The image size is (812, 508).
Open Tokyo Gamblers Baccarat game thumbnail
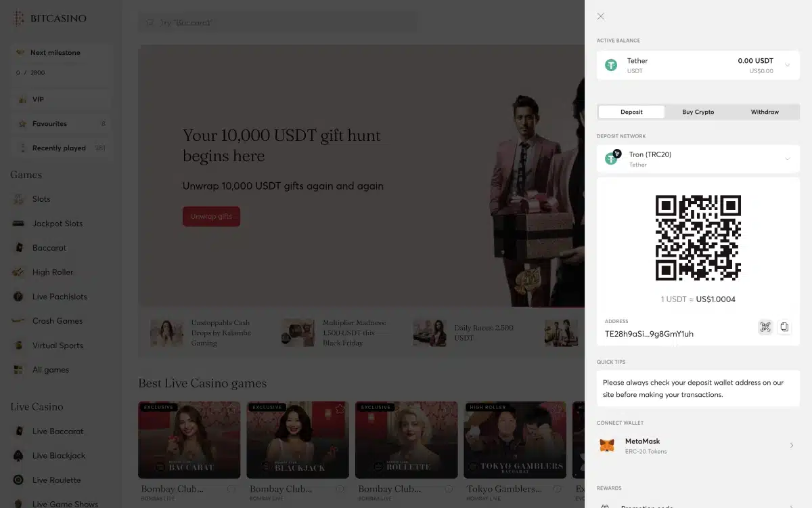[515, 440]
